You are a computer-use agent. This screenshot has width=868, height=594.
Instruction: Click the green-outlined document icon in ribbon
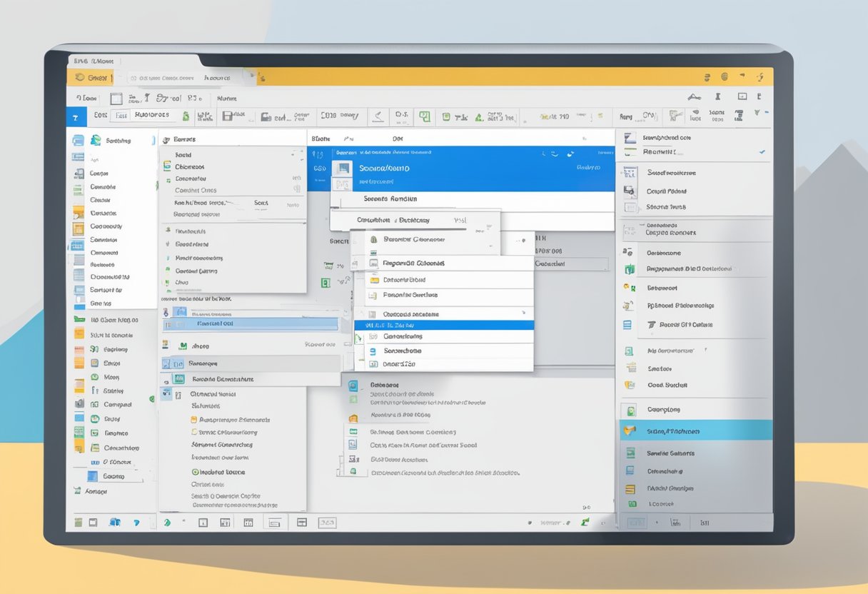425,116
